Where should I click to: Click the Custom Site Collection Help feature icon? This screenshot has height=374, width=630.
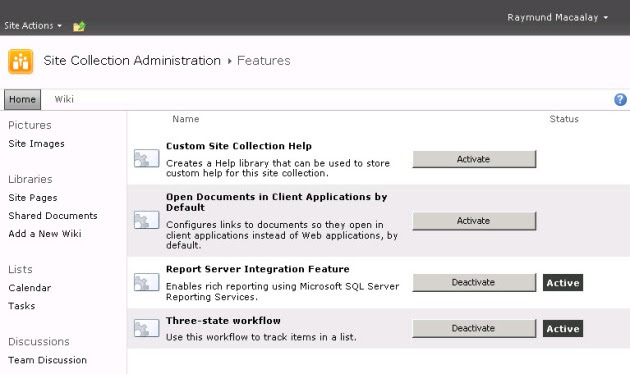[x=146, y=158]
